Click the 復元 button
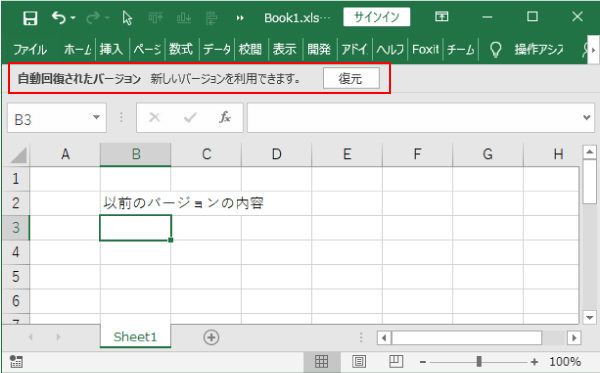 (x=351, y=78)
